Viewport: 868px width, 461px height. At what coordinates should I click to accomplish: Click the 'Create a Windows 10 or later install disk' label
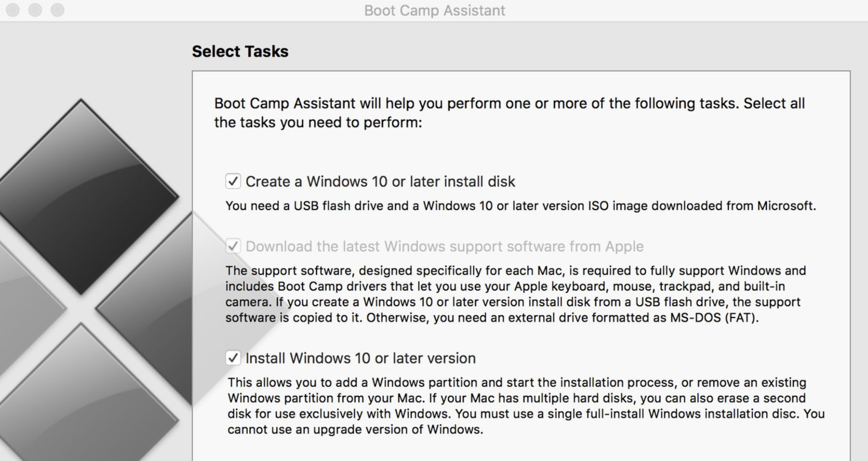point(381,181)
